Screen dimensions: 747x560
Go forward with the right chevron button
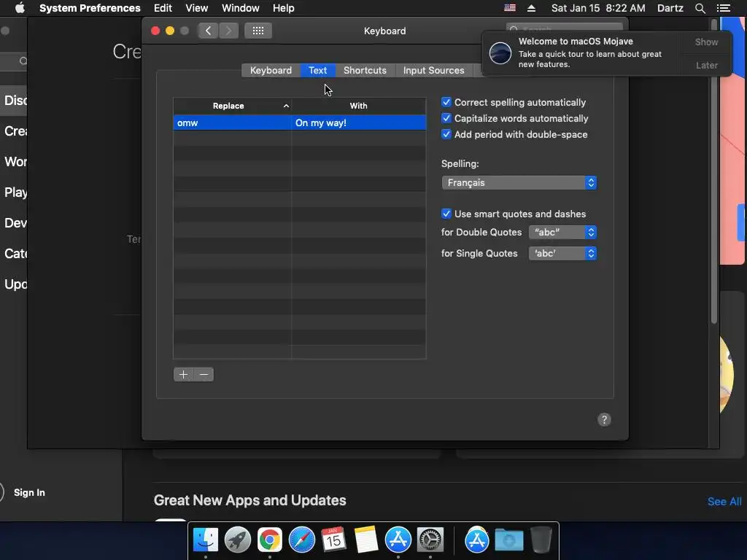pyautogui.click(x=228, y=31)
